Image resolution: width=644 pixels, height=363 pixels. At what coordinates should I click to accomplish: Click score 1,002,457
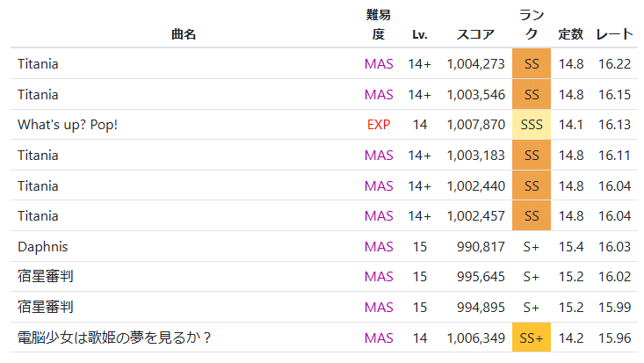pyautogui.click(x=475, y=216)
